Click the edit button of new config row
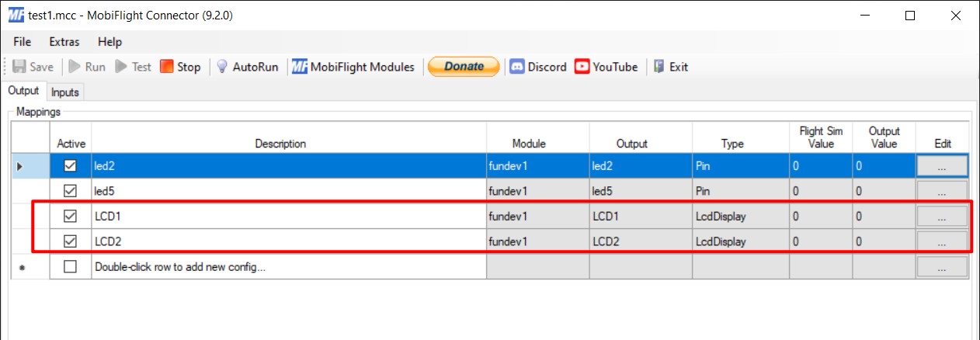980x340 pixels. [x=942, y=267]
